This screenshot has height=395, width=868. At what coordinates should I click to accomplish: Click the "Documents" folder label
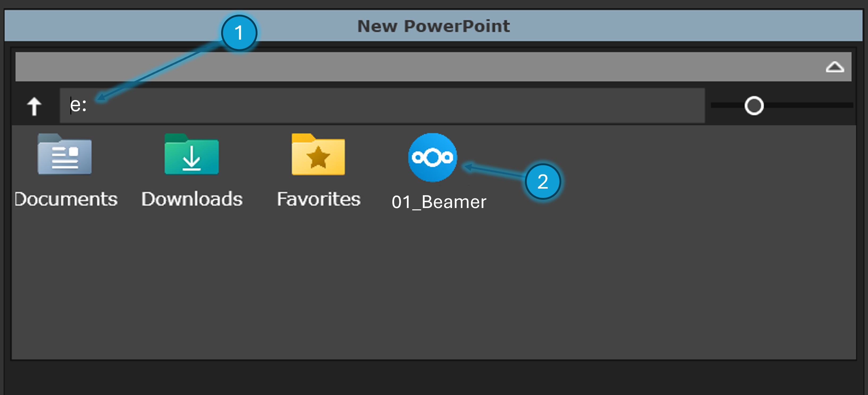[66, 199]
